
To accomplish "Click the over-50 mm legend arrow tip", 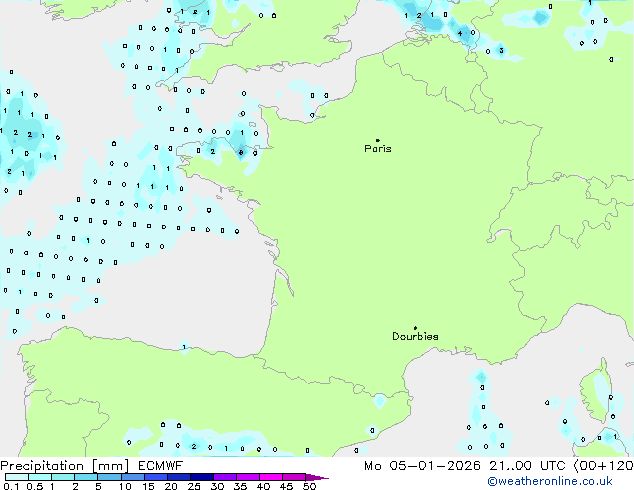I will click(x=317, y=477).
